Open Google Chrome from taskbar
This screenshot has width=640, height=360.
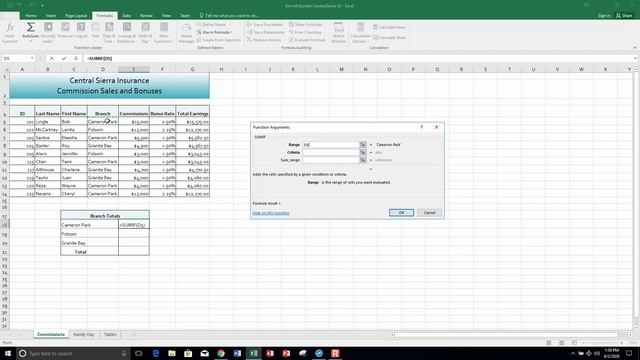(221, 353)
